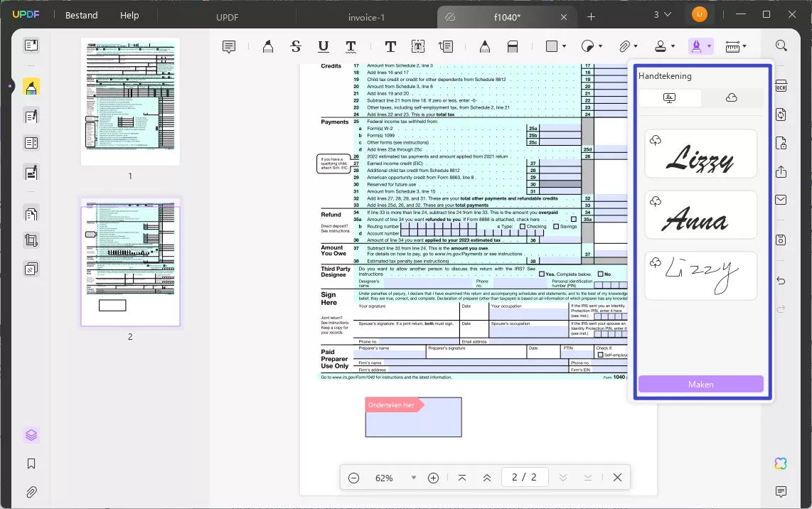
Task: Select the Squiggly underline tool
Action: pyautogui.click(x=351, y=47)
